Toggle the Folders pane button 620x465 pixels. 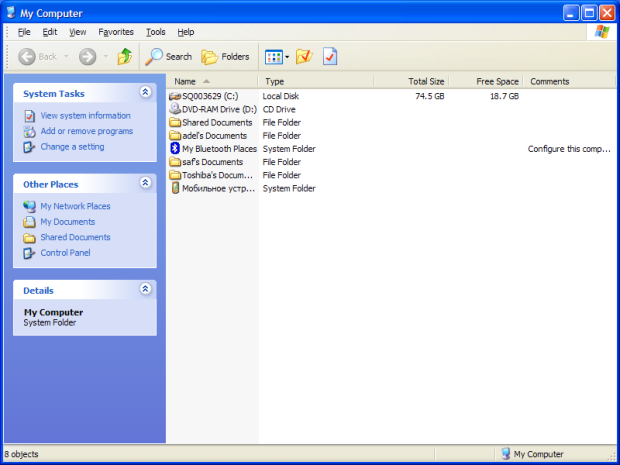[225, 57]
